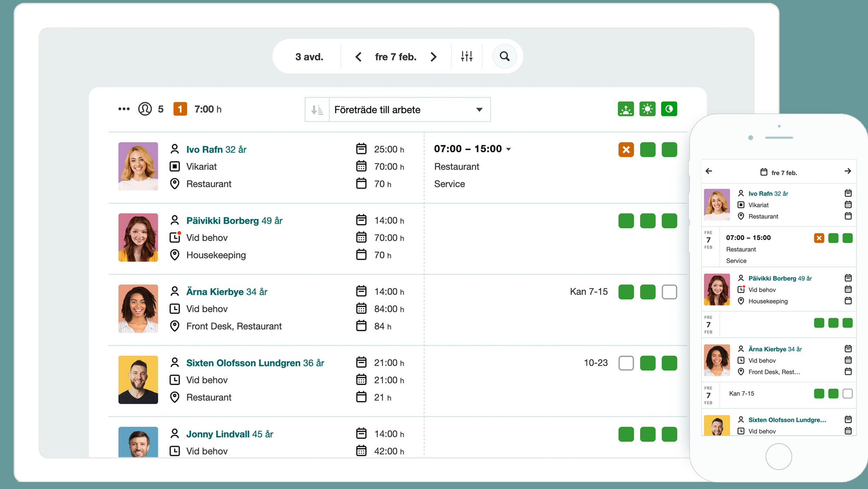The width and height of the screenshot is (868, 489).
Task: Tap the calendar icon beside fre 7 feb. on phone
Action: click(x=764, y=172)
